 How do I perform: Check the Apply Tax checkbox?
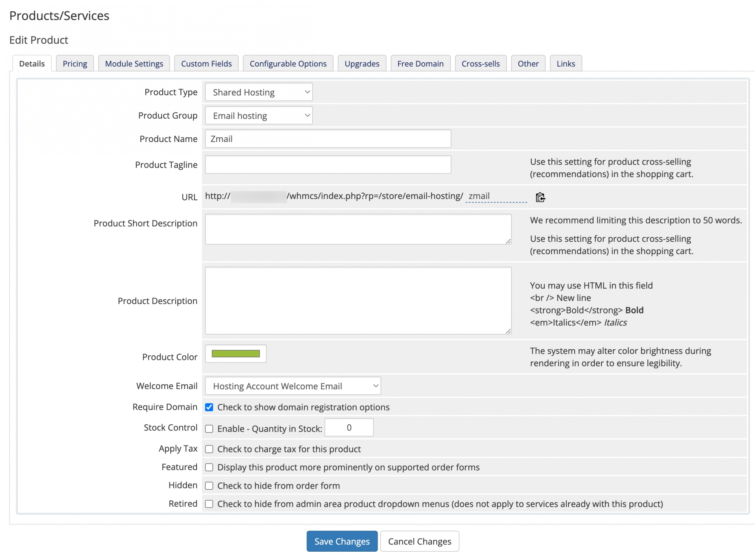pyautogui.click(x=210, y=449)
